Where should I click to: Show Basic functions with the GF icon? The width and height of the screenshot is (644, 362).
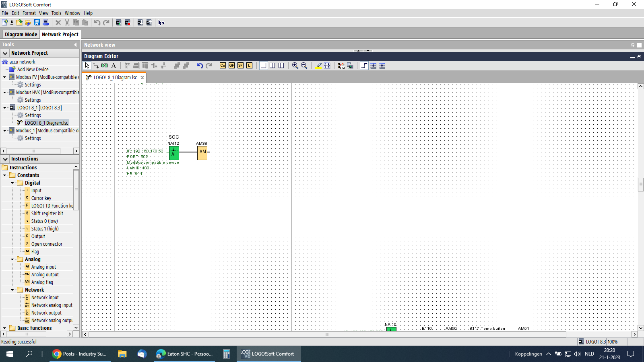(x=232, y=66)
